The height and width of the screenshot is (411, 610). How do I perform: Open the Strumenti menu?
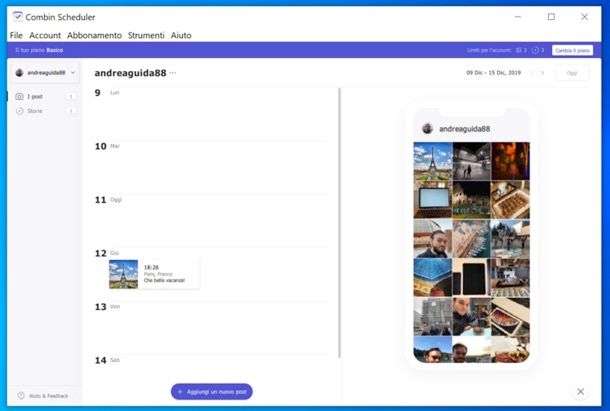(146, 35)
